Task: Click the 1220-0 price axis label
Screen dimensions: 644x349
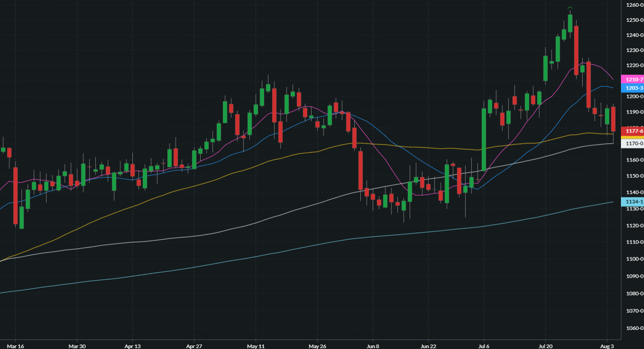Action: (x=635, y=66)
